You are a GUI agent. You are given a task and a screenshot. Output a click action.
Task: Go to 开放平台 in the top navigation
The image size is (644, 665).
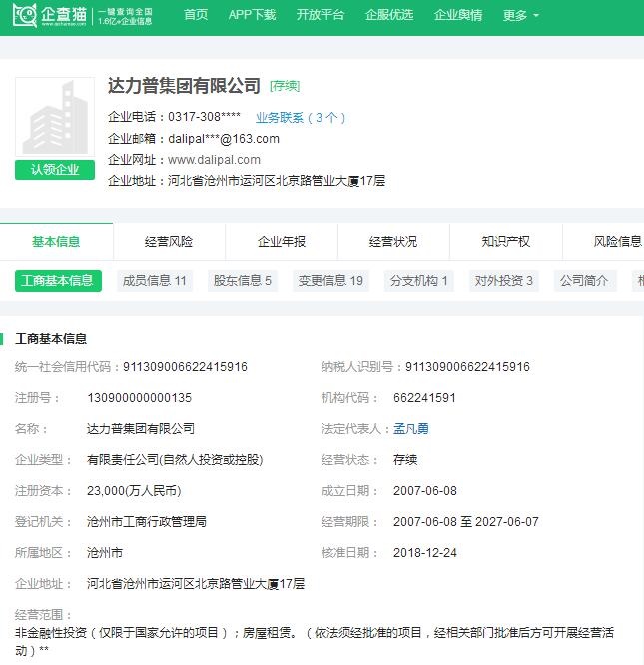[x=321, y=15]
